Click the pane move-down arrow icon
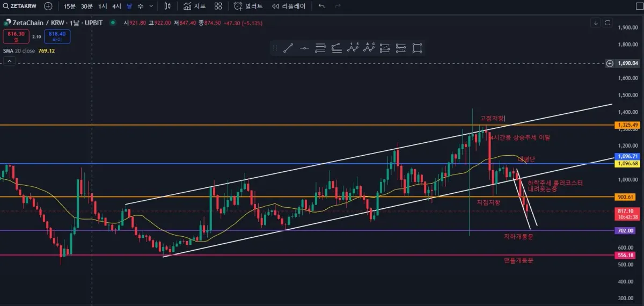The height and width of the screenshot is (306, 644). coord(596,23)
